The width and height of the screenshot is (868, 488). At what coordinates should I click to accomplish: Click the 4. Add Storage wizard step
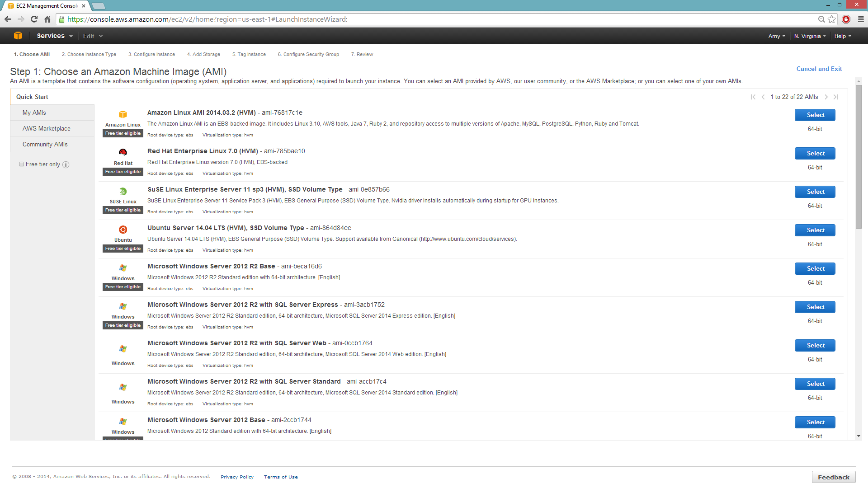click(x=203, y=54)
